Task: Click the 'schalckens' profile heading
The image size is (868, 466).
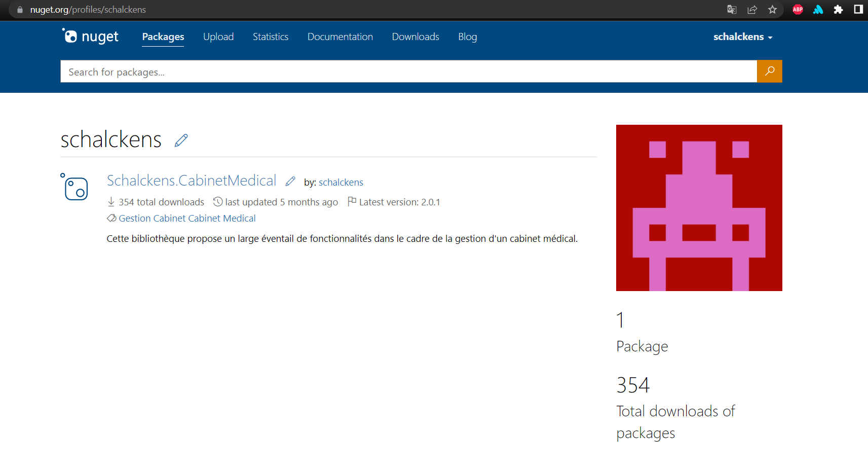Action: coord(111,139)
